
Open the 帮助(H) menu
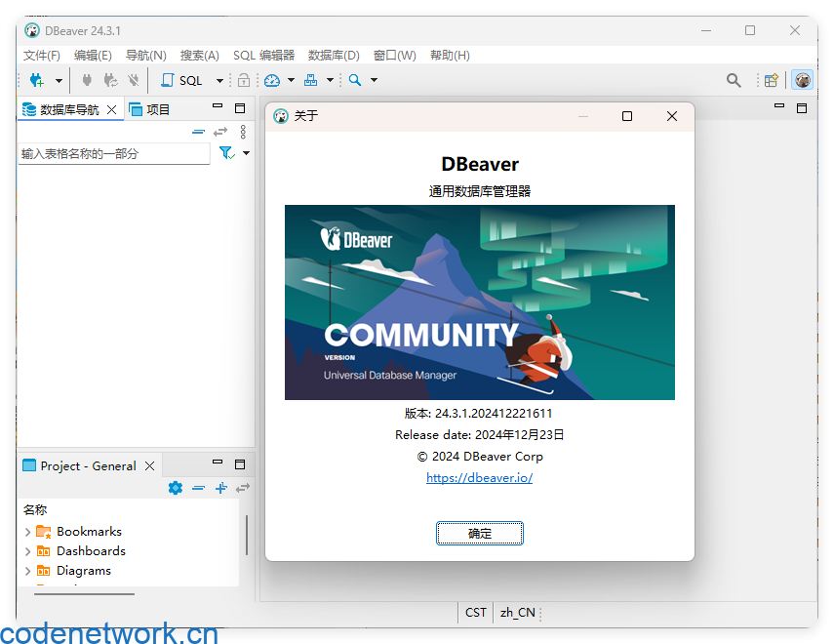450,56
